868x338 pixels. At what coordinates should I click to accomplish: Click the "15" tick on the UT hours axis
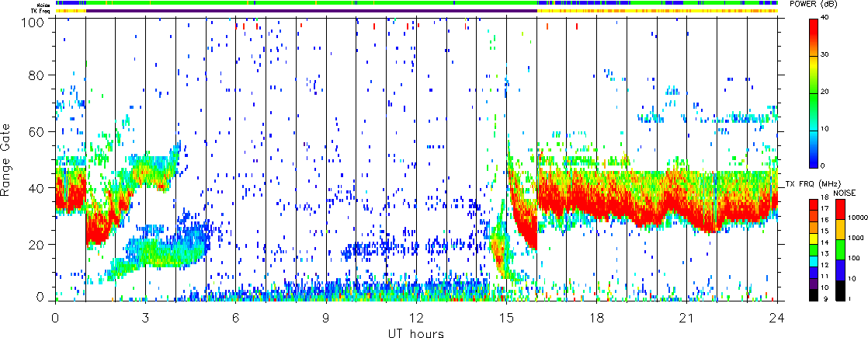[x=506, y=318]
